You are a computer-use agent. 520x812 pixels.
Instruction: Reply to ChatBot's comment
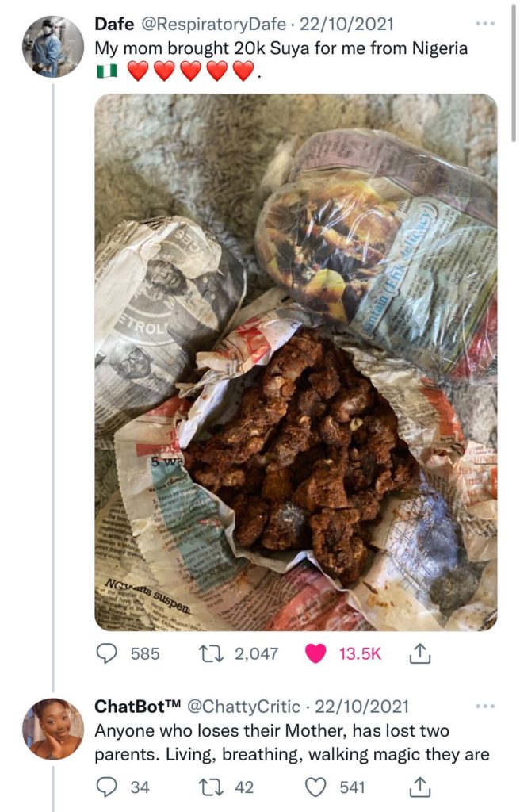click(106, 787)
